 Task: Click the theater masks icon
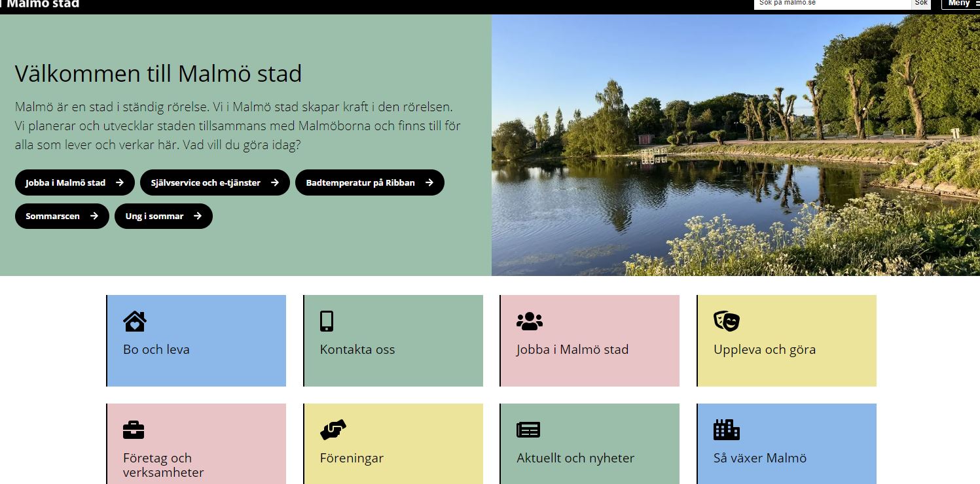[x=726, y=321]
